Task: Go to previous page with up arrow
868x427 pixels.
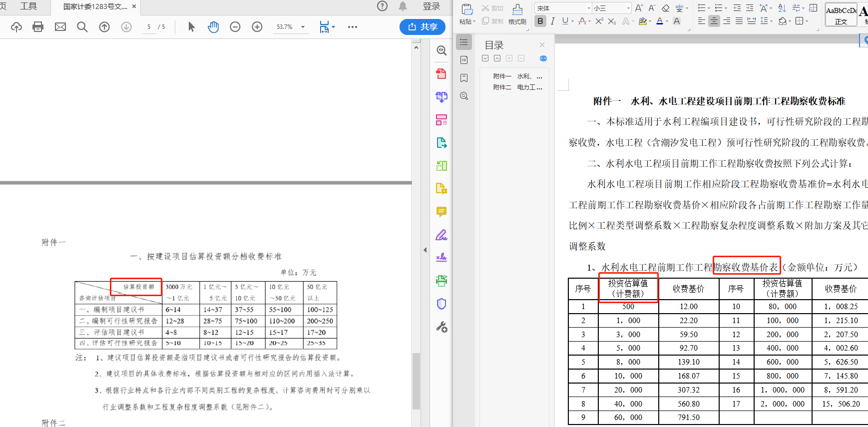Action: (104, 27)
